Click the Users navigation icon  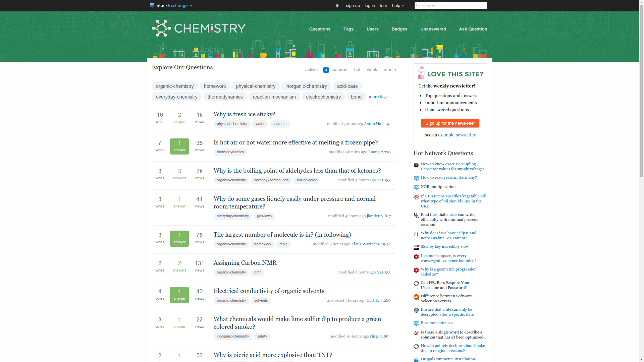tap(372, 29)
